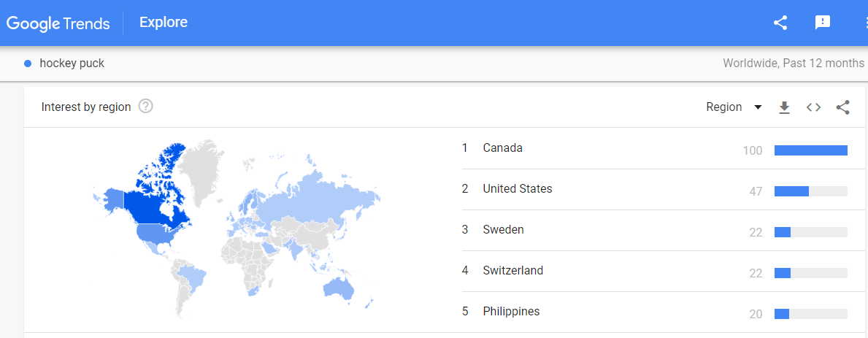
Task: Select United States in region ranking
Action: tap(517, 189)
